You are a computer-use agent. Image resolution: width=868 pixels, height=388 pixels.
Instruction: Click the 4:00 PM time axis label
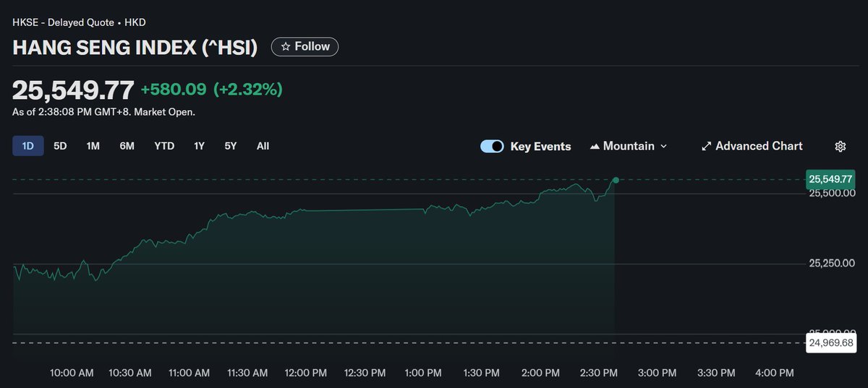pos(775,373)
